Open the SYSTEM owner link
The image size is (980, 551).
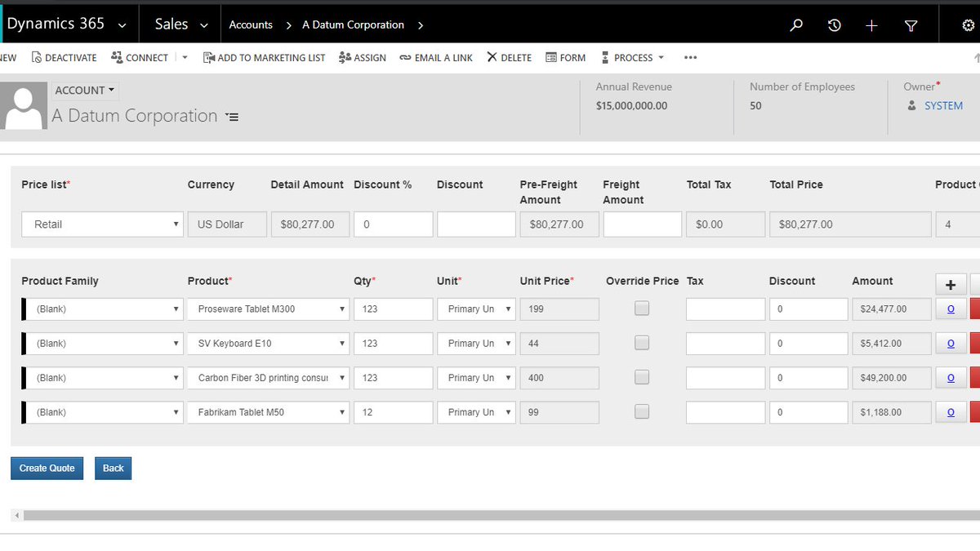click(x=943, y=105)
